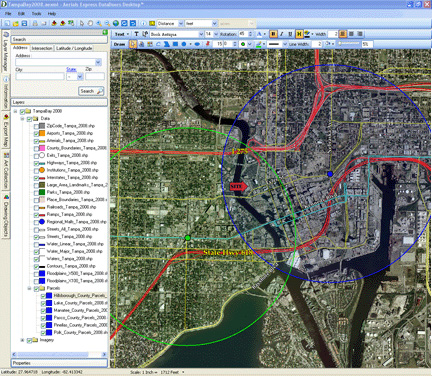Screen dimensions: 432x376
Task: Enable the Exits_Tampa_2008.shp layer
Action: pyautogui.click(x=36, y=156)
